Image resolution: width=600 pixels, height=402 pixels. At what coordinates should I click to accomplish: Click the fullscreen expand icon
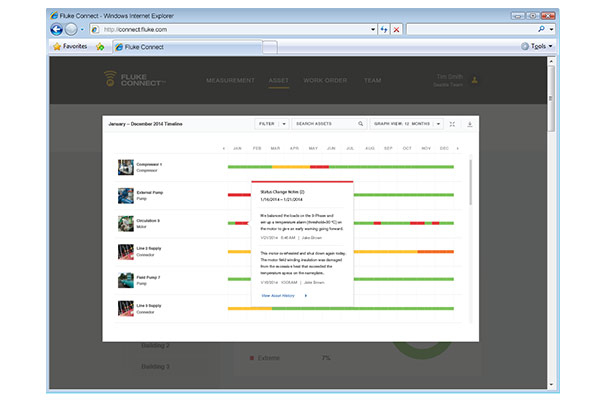tap(453, 124)
